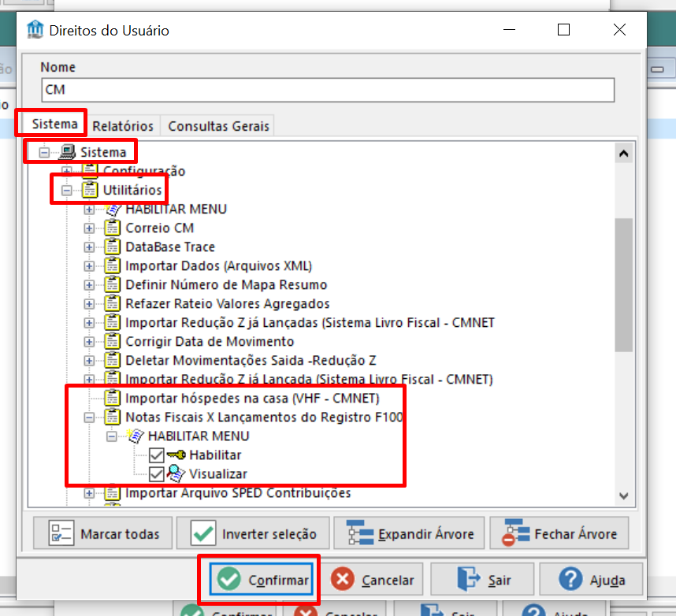Click the DataBase Trace item icon
The image size is (676, 616).
pos(112,247)
